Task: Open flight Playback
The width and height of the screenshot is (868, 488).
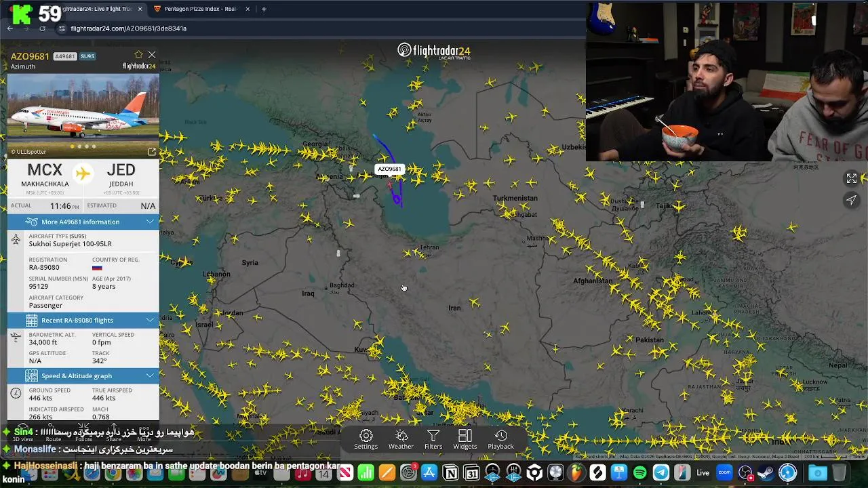Action: pyautogui.click(x=501, y=439)
